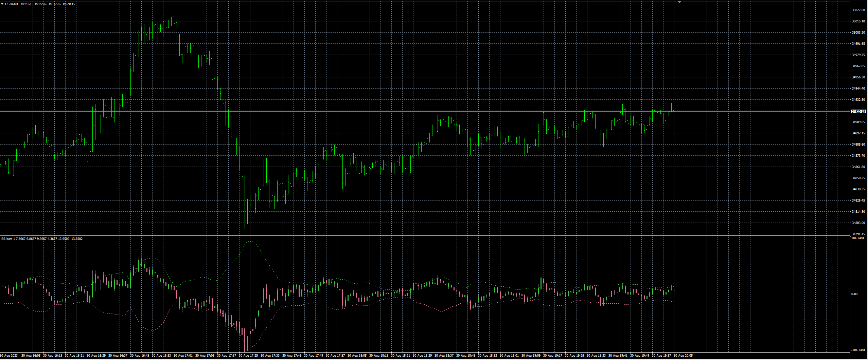Image resolution: width=868 pixels, height=360 pixels.
Task: Click time label 30 Aug 19:17
Action: (x=553, y=356)
